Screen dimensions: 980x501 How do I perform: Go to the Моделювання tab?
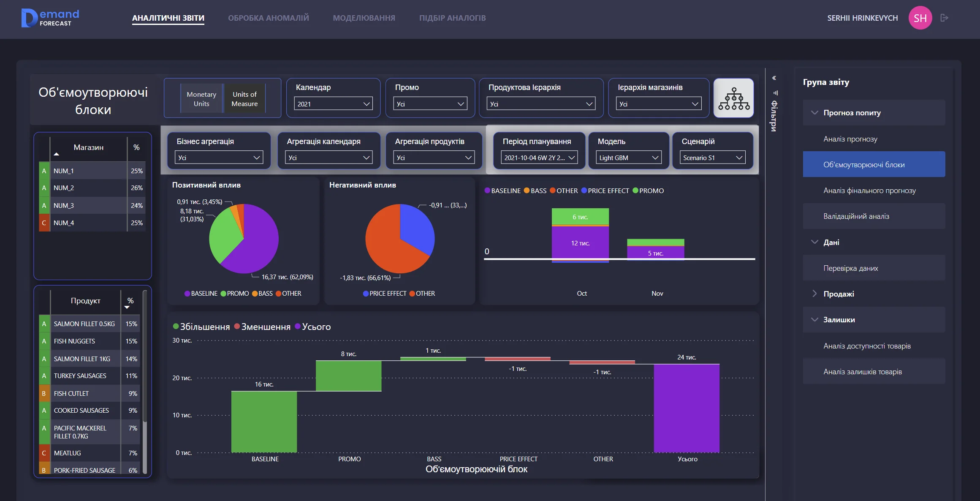(x=364, y=18)
